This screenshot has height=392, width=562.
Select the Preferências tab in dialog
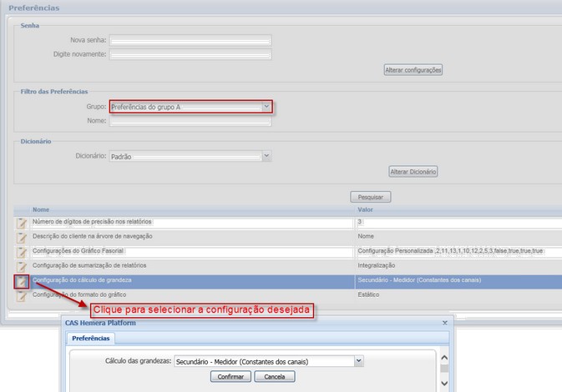click(x=92, y=339)
